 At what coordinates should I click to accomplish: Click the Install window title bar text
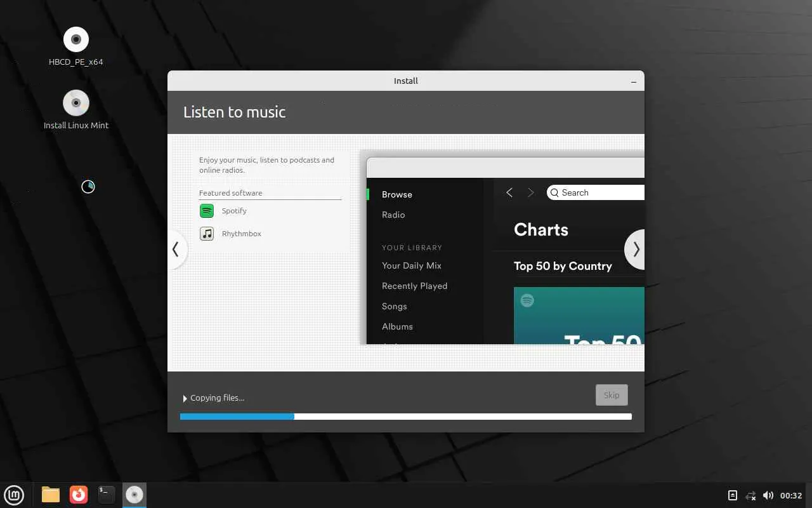tap(406, 81)
